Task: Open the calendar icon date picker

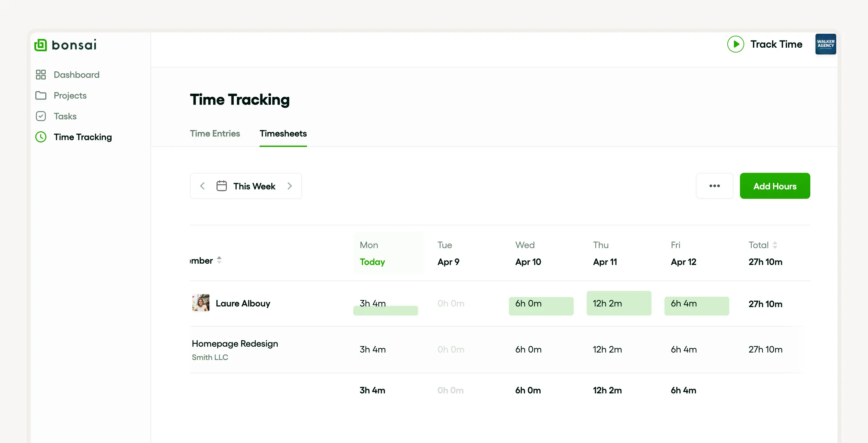Action: point(221,186)
